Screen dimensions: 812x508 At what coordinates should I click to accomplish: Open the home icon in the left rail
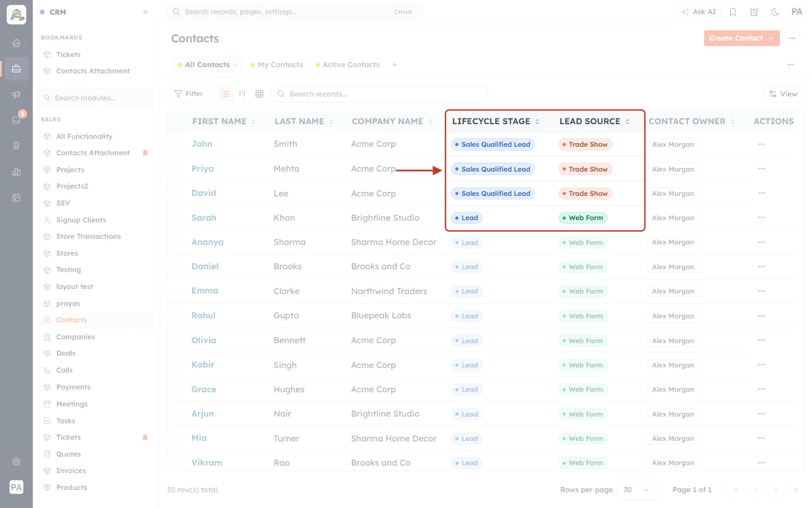tap(16, 43)
